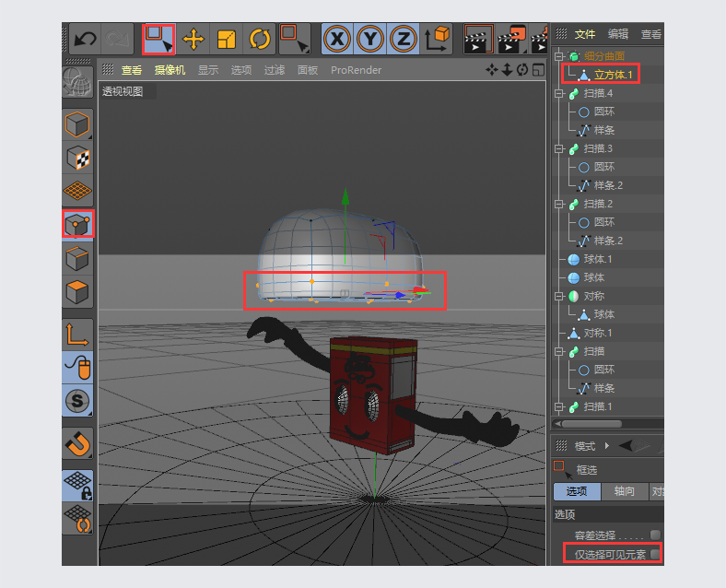This screenshot has height=588, width=726.
Task: Open the 面板 viewport menu
Action: pyautogui.click(x=308, y=70)
